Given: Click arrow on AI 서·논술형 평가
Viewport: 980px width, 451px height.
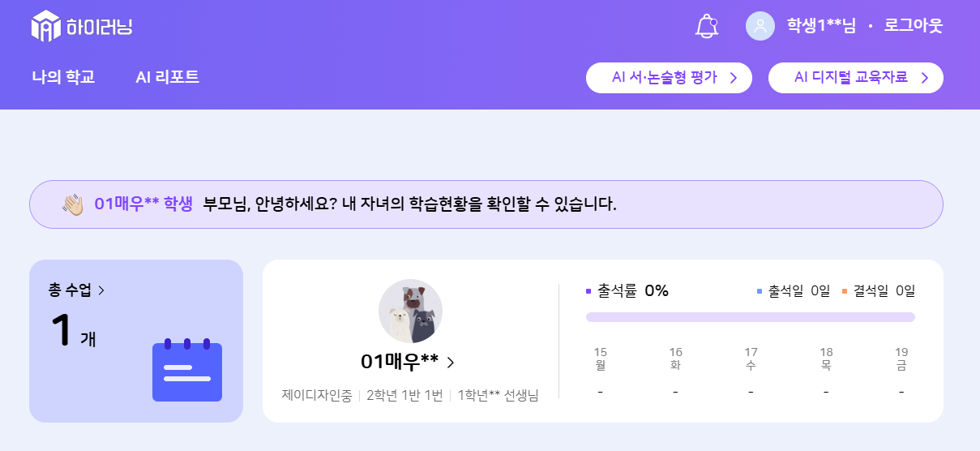Looking at the screenshot, I should pyautogui.click(x=733, y=78).
